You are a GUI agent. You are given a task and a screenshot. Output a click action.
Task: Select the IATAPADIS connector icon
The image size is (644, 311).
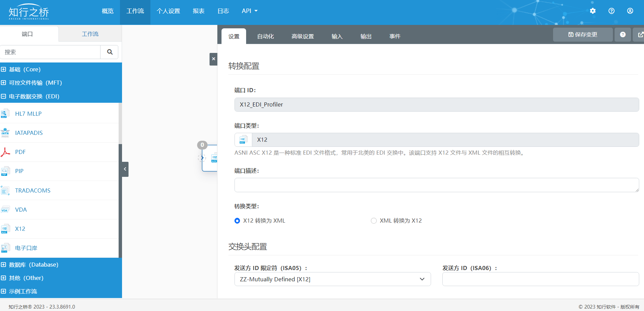(5, 133)
